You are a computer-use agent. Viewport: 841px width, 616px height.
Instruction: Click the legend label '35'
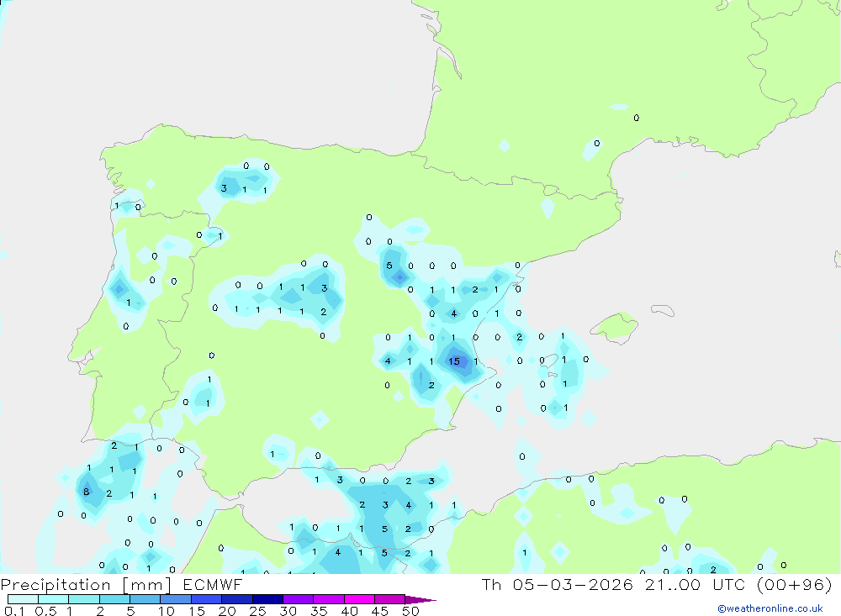click(319, 611)
